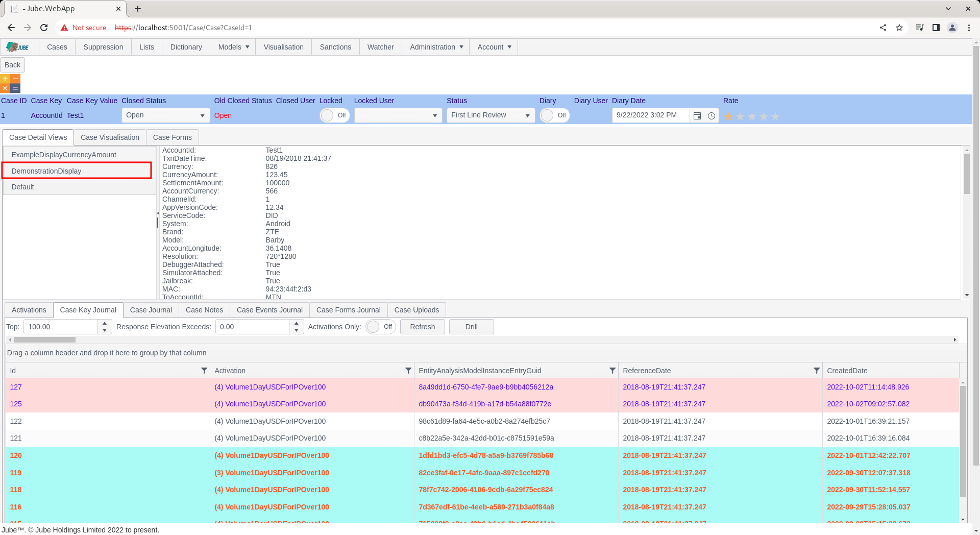The width and height of the screenshot is (980, 535).
Task: Switch to Case Forms tab
Action: tap(173, 137)
